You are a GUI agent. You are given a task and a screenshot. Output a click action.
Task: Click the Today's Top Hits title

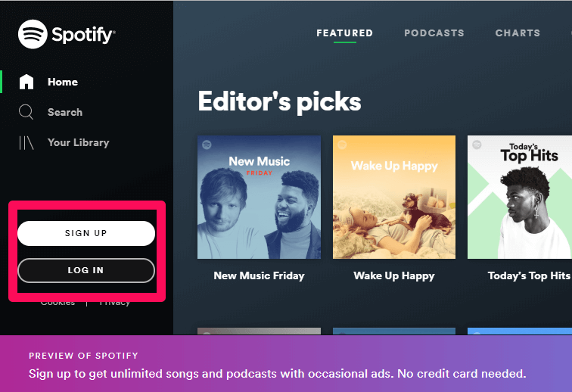click(529, 275)
